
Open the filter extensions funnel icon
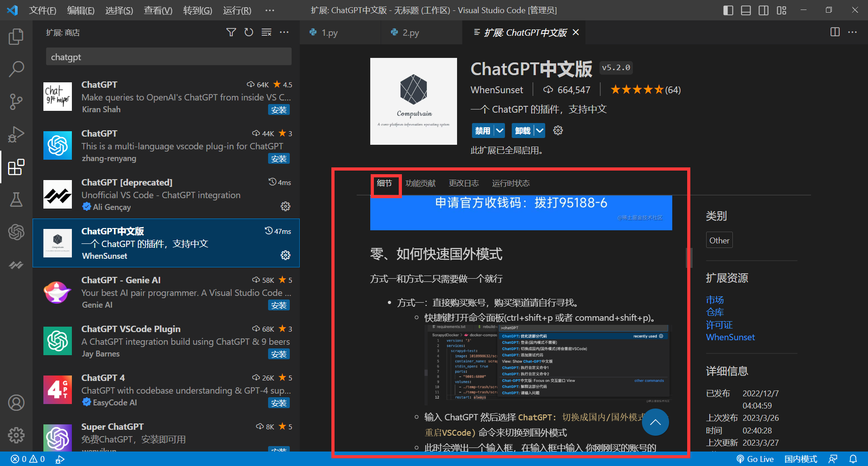click(x=231, y=32)
